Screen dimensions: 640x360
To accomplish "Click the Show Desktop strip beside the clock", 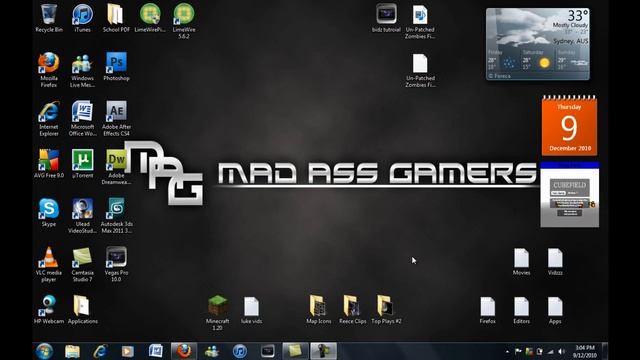I will (604, 351).
